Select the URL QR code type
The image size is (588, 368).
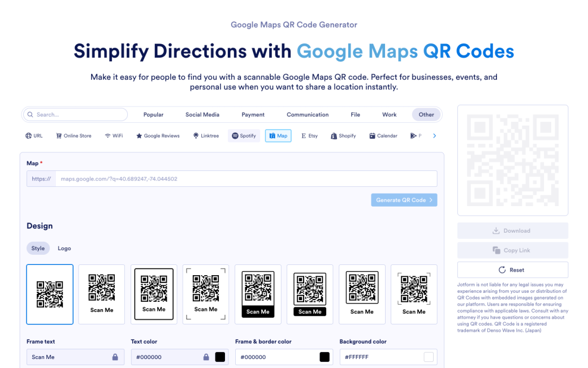click(34, 135)
